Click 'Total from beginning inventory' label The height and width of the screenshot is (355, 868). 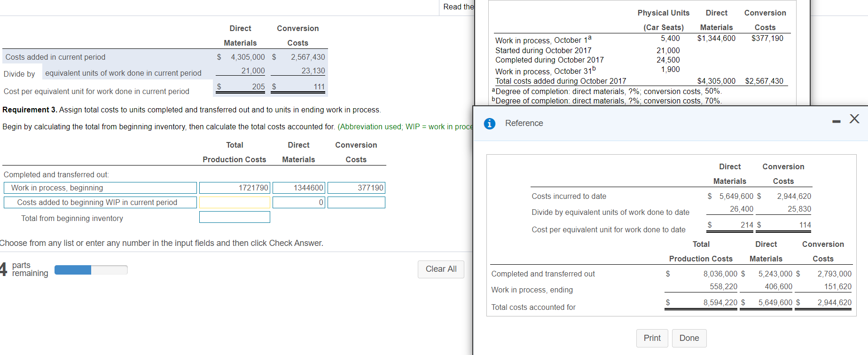[x=72, y=218]
